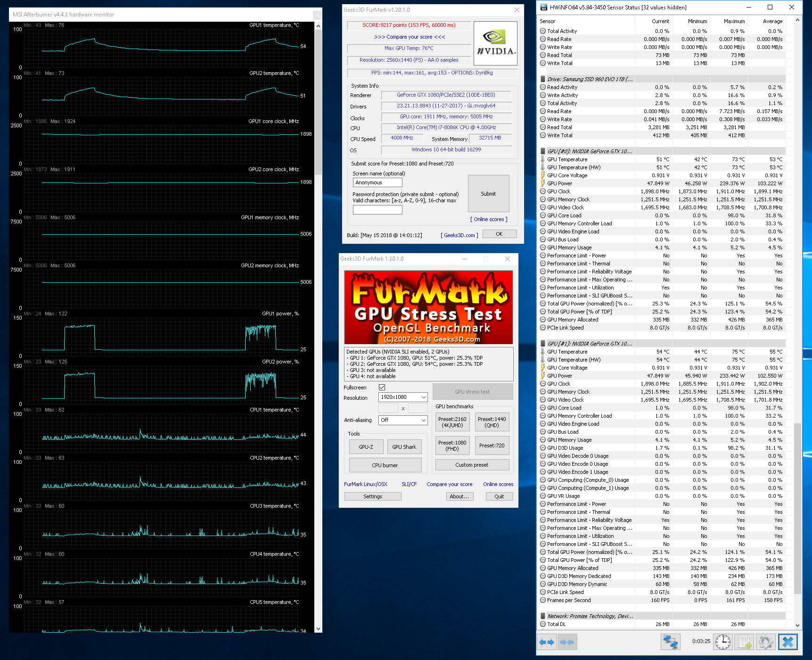Open the Anti-aliasing dropdown
The width and height of the screenshot is (812, 660).
coord(403,420)
